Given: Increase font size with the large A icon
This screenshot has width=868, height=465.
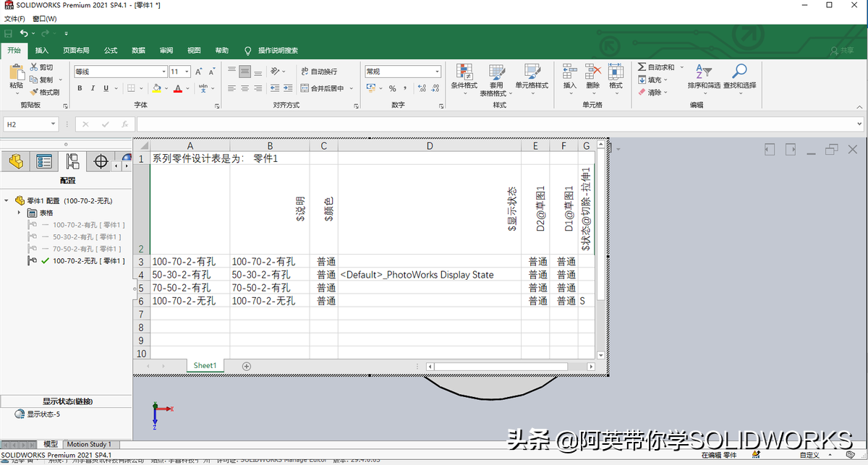Looking at the screenshot, I should (199, 72).
